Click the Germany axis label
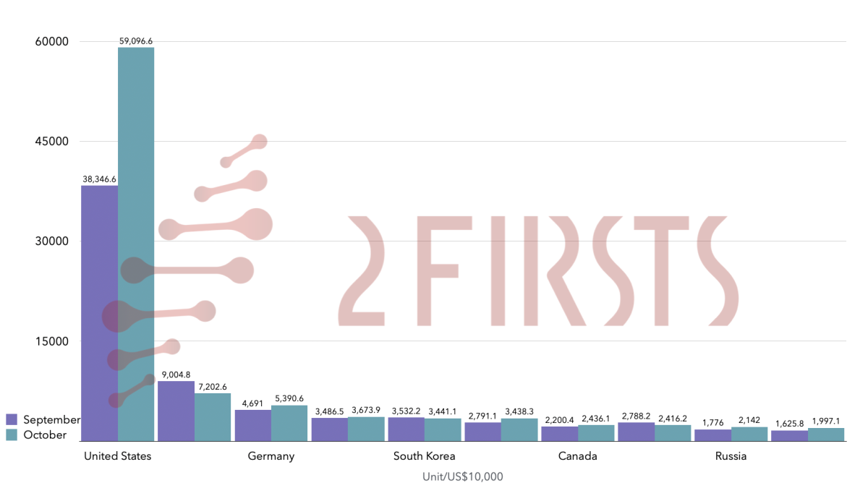 pos(271,456)
